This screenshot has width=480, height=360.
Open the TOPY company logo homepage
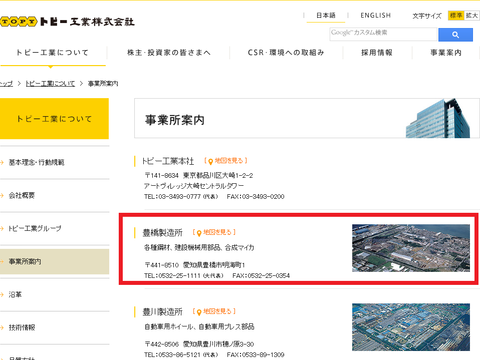(x=67, y=22)
